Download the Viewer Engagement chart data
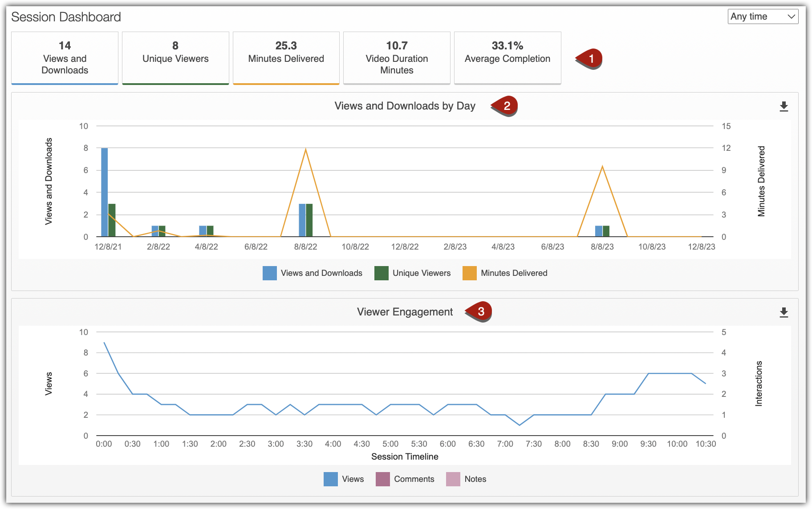The image size is (812, 509). (784, 312)
